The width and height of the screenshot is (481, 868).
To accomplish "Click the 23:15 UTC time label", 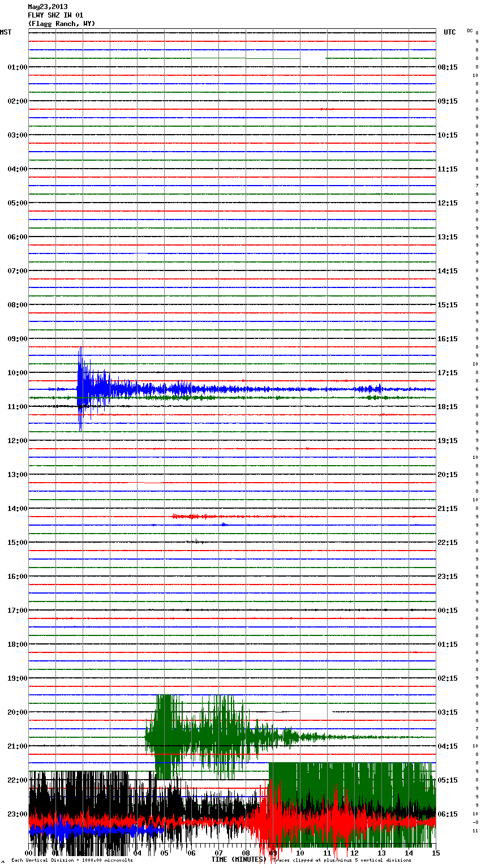I will coord(448,577).
